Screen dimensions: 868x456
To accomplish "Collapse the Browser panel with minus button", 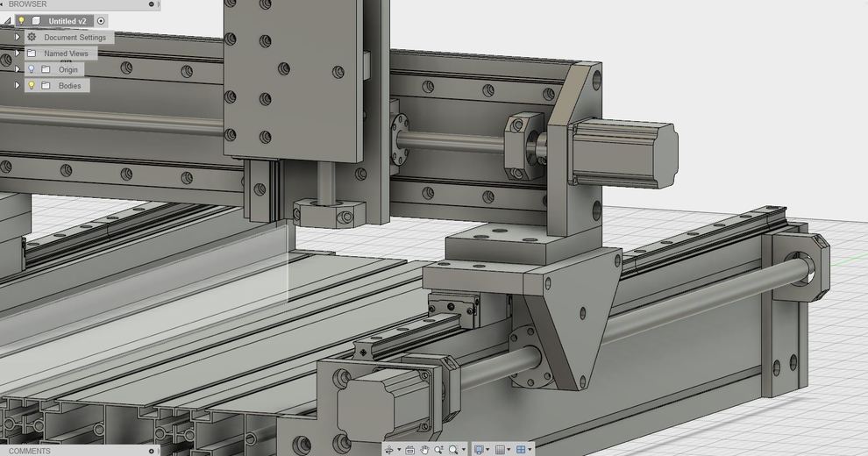I will click(x=152, y=4).
